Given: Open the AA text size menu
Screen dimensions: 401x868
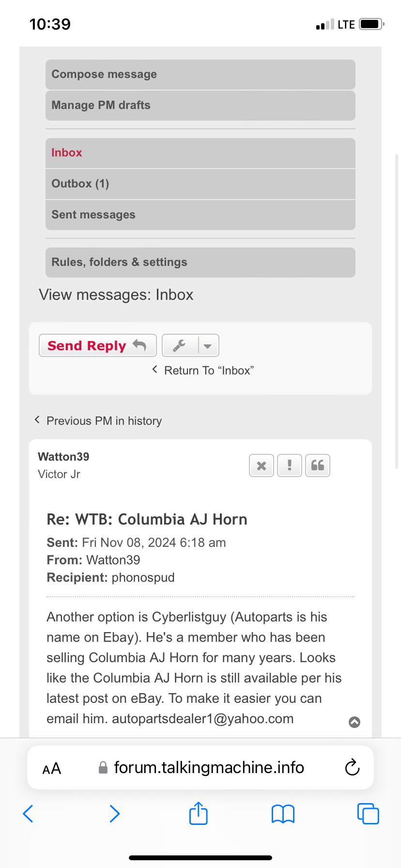Looking at the screenshot, I should tap(52, 768).
